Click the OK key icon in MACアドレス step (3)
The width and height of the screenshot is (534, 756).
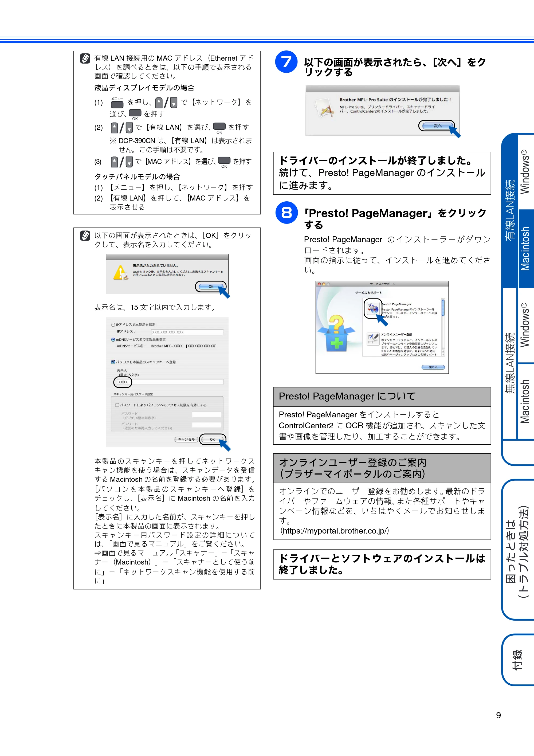point(224,161)
